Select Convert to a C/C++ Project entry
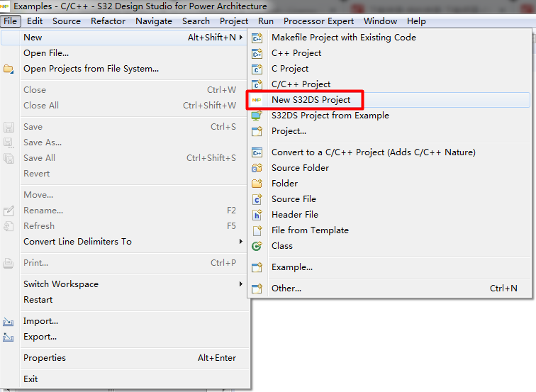Viewport: 536px width, 392px height. [390, 152]
